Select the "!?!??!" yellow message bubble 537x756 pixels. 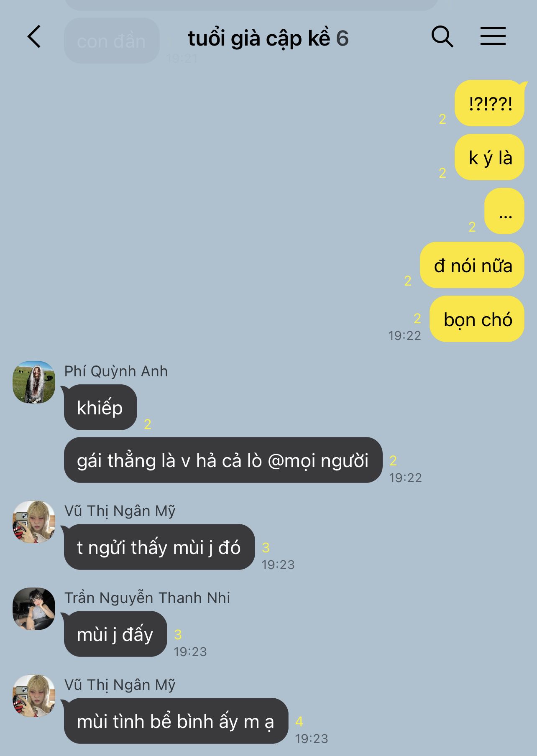[x=489, y=103]
